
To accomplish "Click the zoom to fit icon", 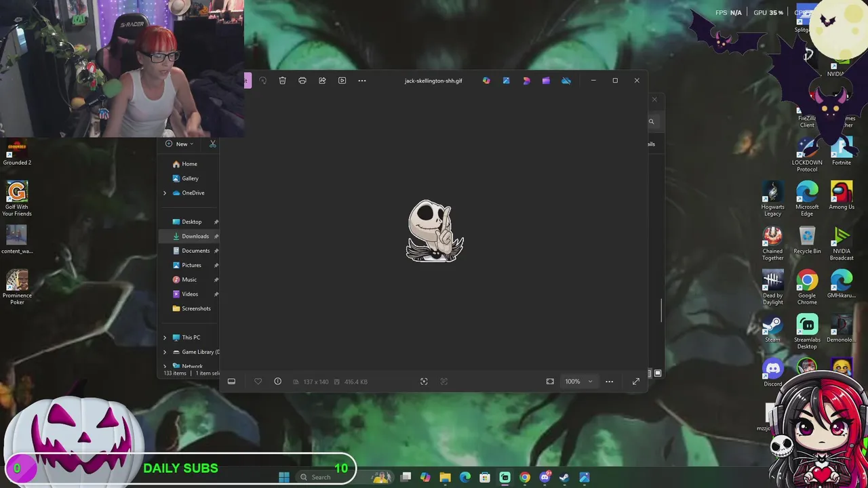I will click(550, 382).
